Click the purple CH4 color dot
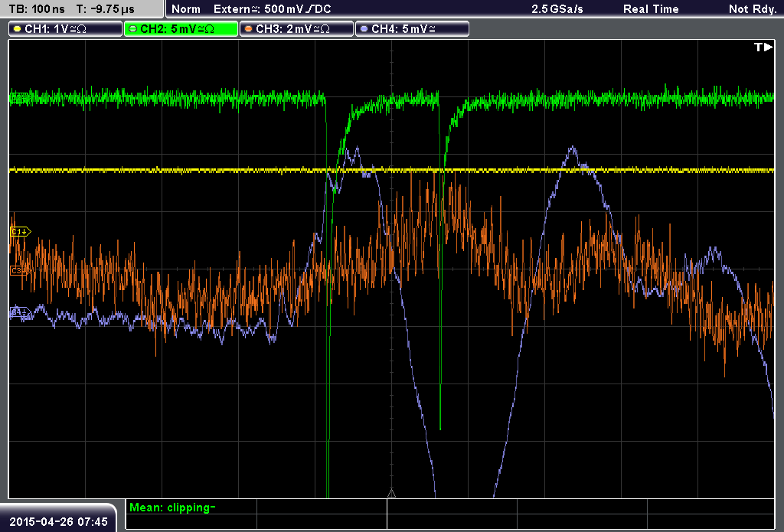 (364, 29)
